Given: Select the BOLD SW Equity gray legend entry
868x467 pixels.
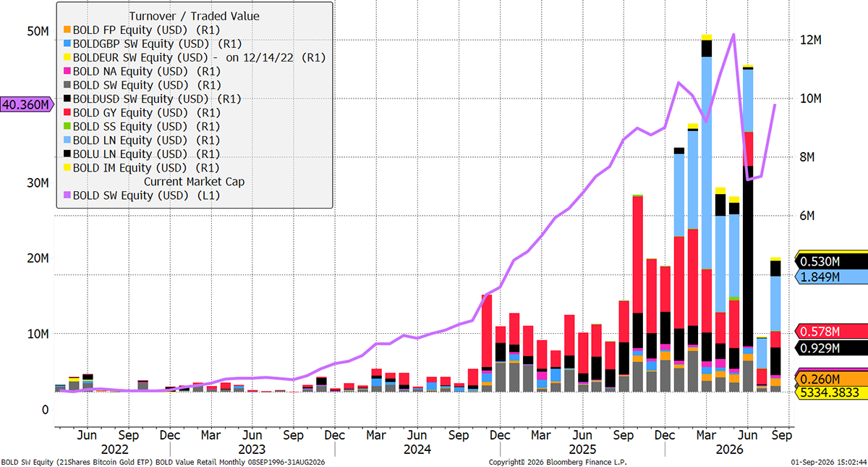Looking at the screenshot, I should tap(141, 85).
